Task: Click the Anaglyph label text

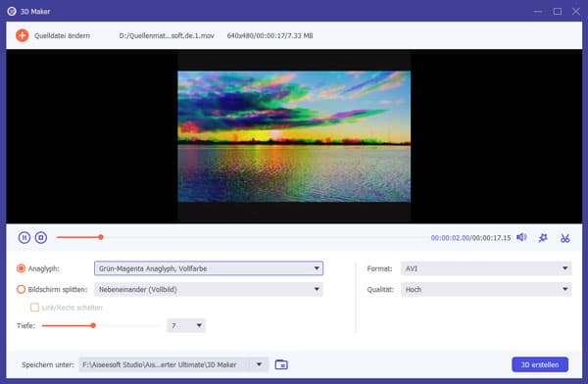Action: pos(43,268)
